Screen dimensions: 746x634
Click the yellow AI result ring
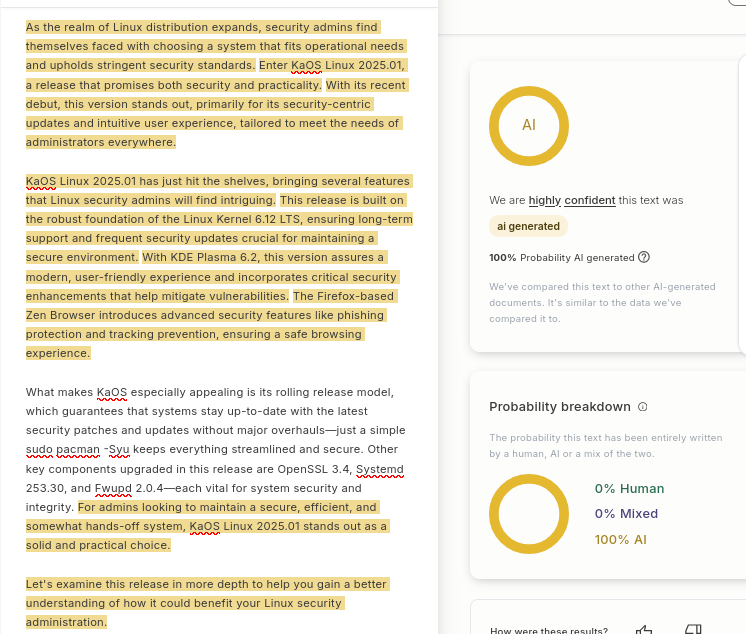(x=528, y=126)
